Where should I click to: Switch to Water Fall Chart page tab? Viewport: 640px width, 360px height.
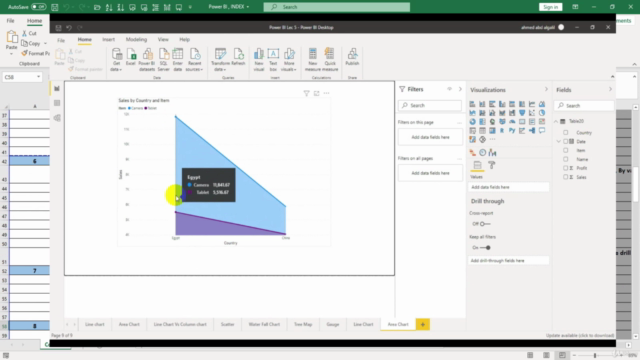(264, 324)
